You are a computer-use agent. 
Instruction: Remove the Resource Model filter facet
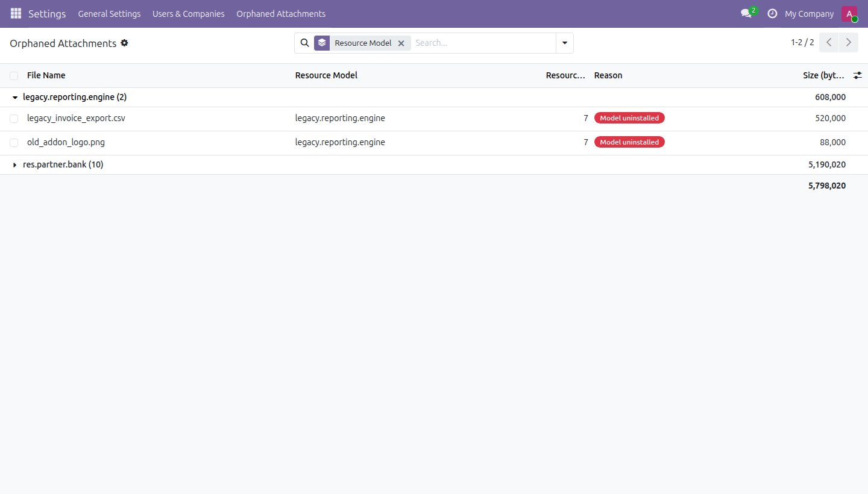click(401, 43)
